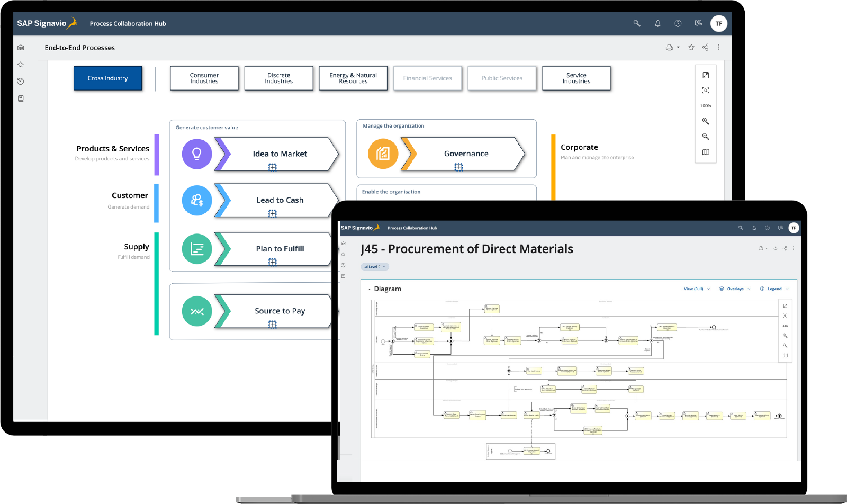Toggle the Consumer Industries filter

(x=204, y=78)
